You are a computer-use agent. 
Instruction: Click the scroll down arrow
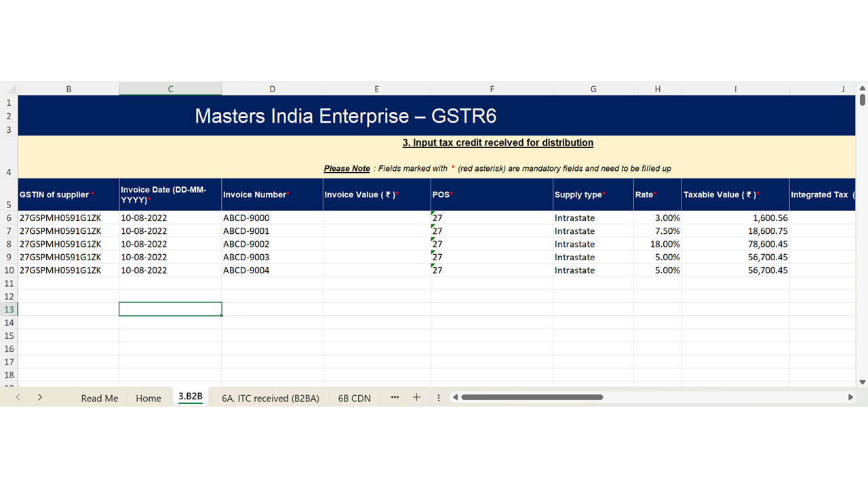click(862, 382)
